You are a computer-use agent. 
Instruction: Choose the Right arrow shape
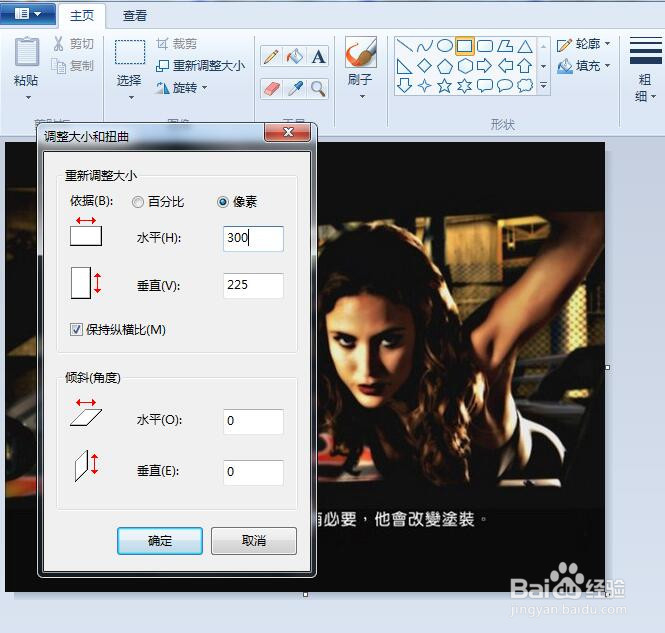[x=485, y=66]
